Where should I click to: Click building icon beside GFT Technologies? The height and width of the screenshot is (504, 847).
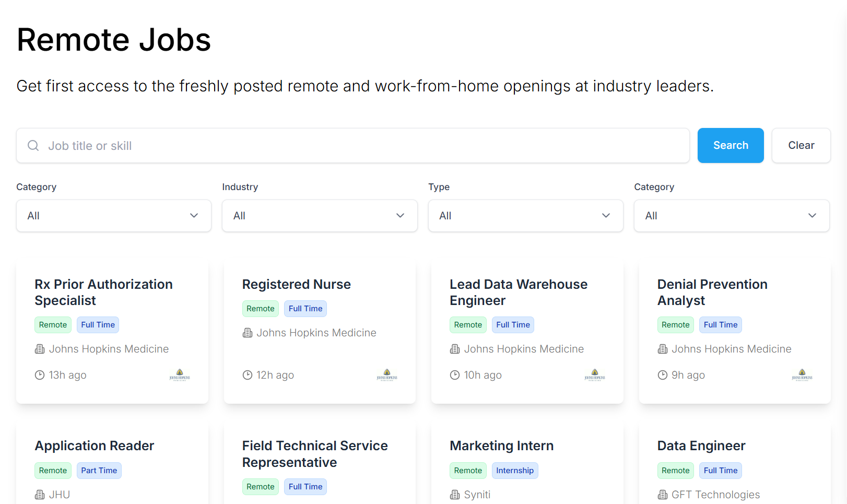click(x=663, y=495)
